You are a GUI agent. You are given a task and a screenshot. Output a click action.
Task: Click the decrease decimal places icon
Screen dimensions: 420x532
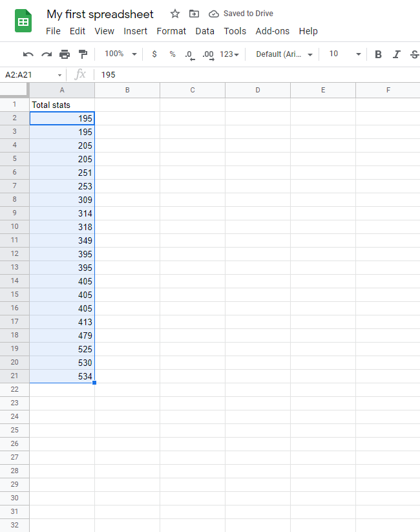tap(189, 54)
